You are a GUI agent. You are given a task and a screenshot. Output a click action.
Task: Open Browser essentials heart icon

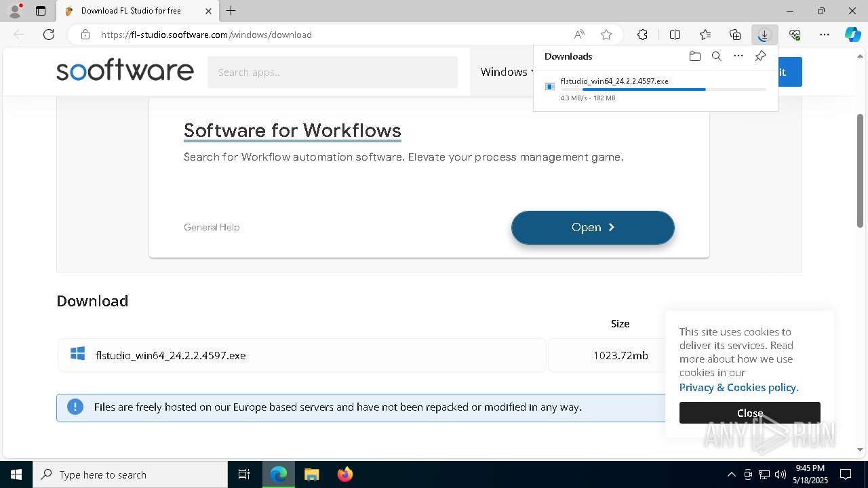click(x=795, y=35)
